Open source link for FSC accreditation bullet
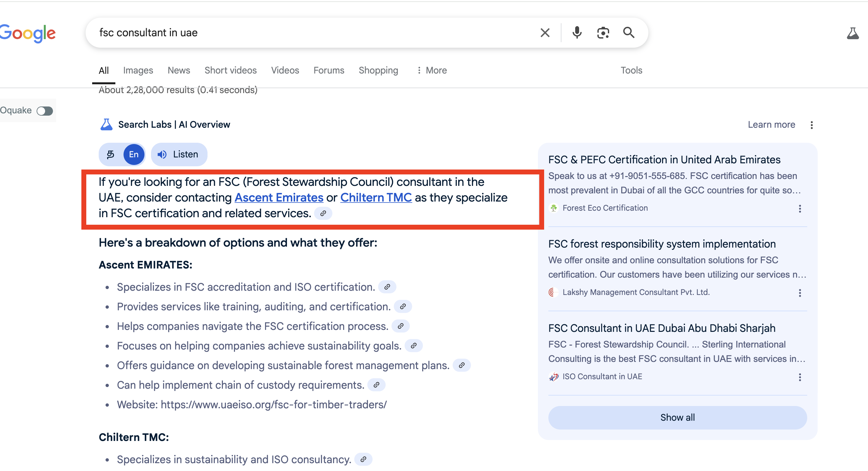 (x=387, y=287)
